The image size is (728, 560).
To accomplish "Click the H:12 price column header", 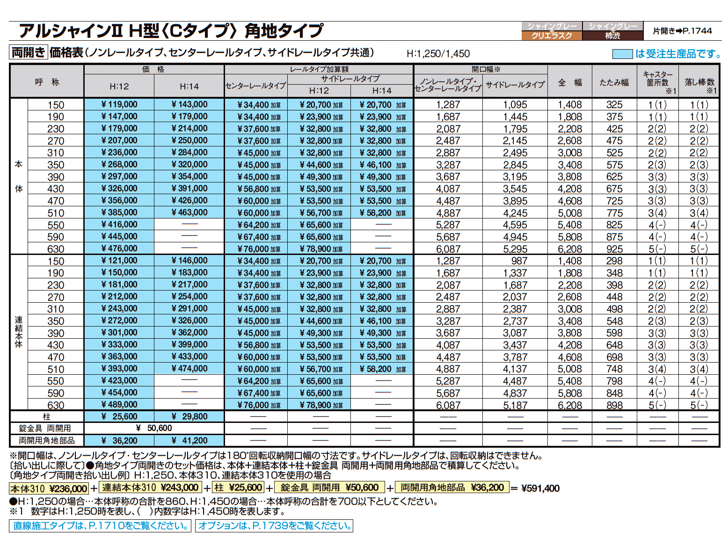I will coord(118,87).
